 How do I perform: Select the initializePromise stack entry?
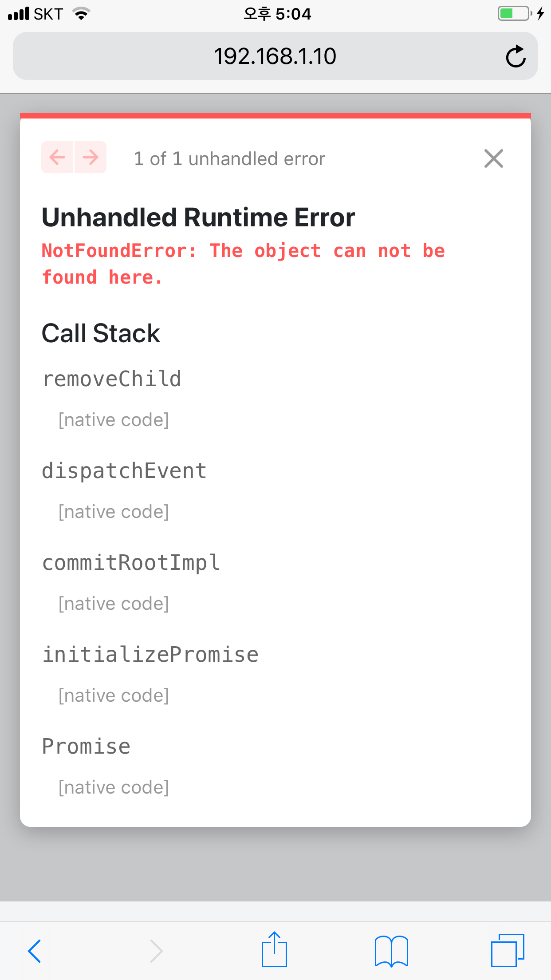tap(150, 654)
